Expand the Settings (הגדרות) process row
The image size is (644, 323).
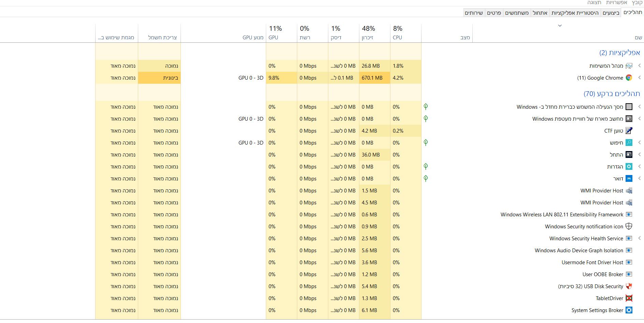tap(639, 167)
